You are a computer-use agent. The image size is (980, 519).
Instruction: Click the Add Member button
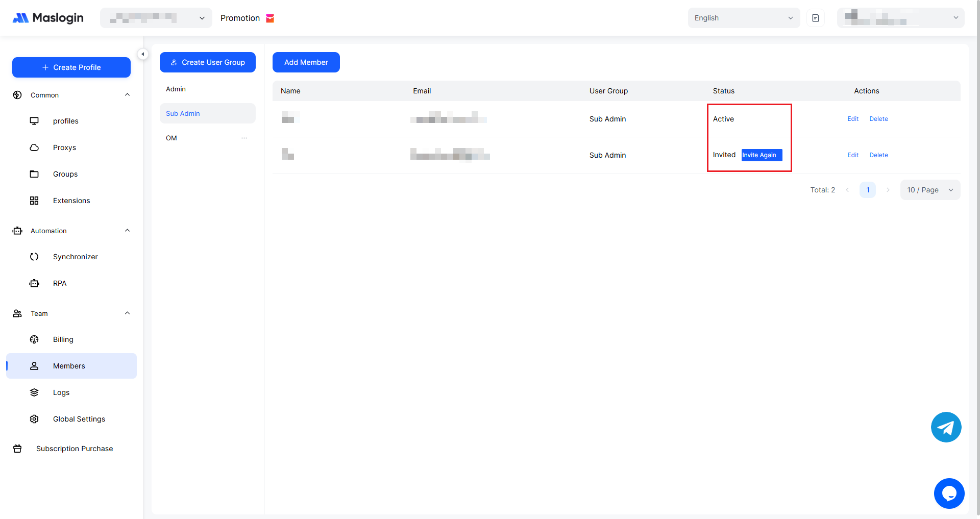306,62
